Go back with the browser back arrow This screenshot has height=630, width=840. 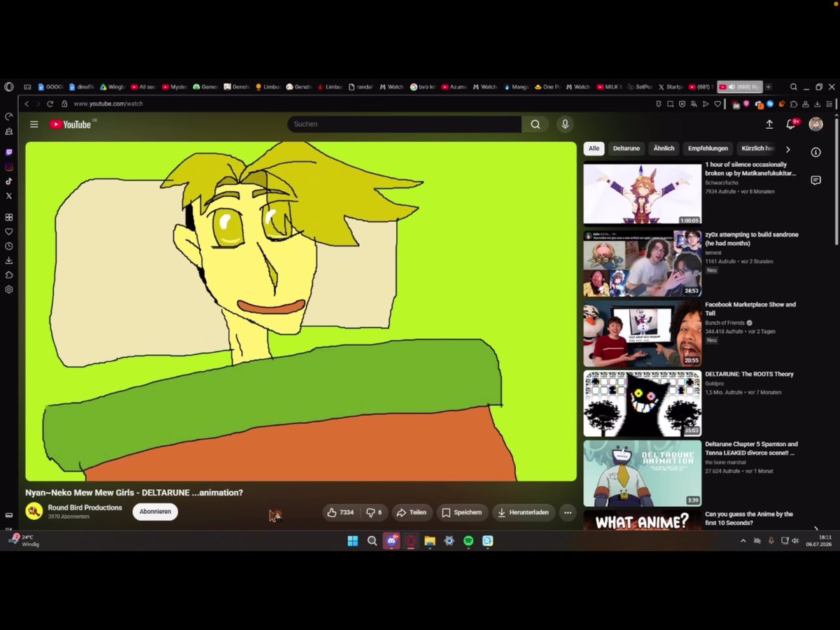tap(27, 104)
